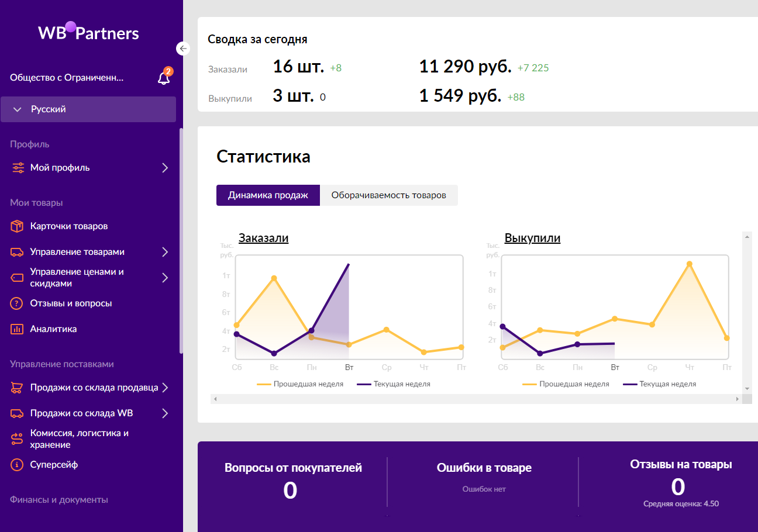This screenshot has width=758, height=532.
Task: Click the box icon beside Карточки товаров
Action: pos(18,226)
